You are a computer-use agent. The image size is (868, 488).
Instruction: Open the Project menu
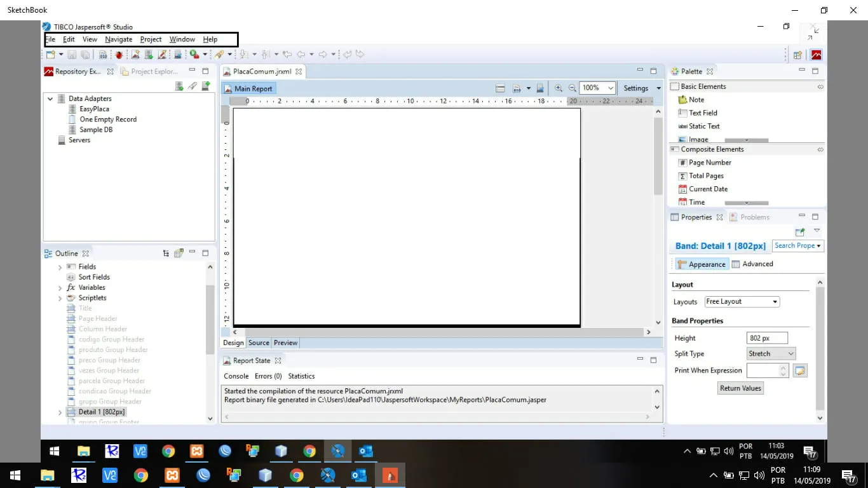pos(151,39)
